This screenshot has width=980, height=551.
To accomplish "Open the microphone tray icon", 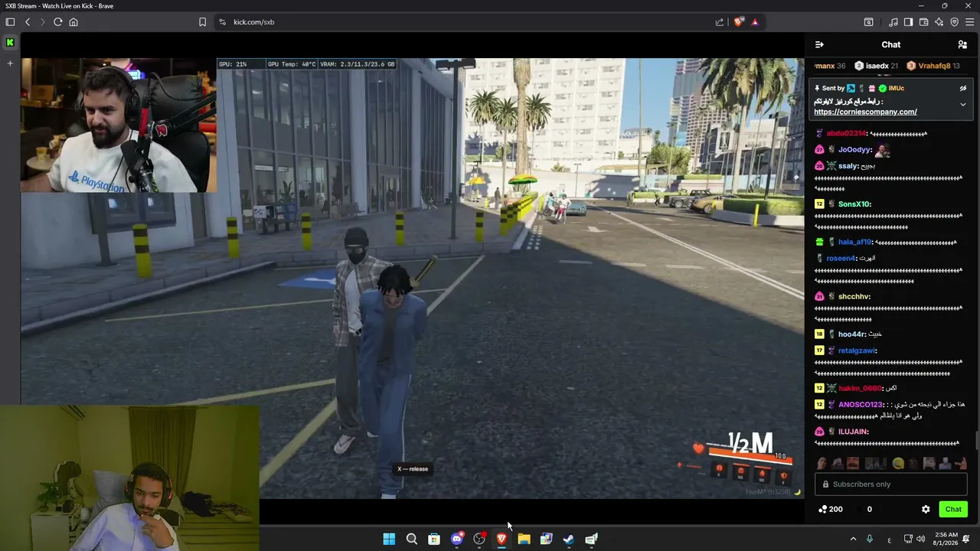I will [x=870, y=540].
